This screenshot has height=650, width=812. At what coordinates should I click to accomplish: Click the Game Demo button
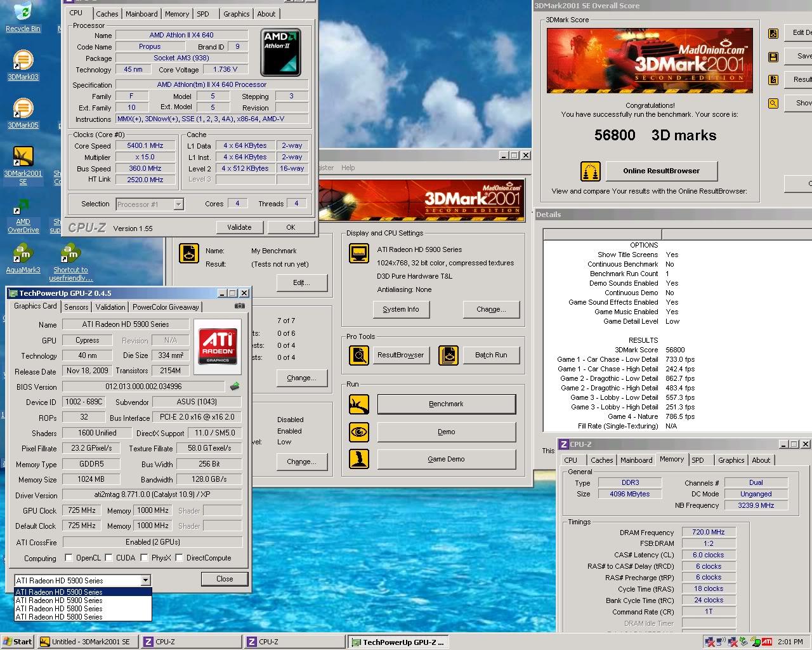(x=446, y=459)
